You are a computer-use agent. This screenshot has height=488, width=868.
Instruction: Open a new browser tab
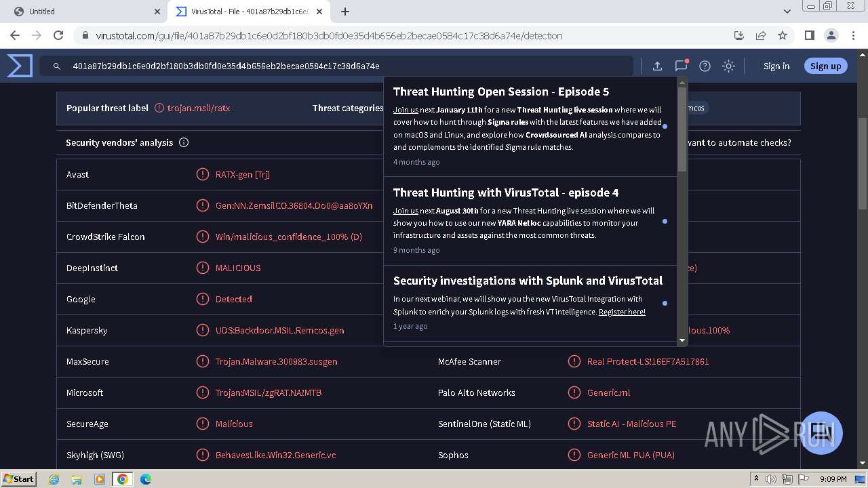(345, 12)
